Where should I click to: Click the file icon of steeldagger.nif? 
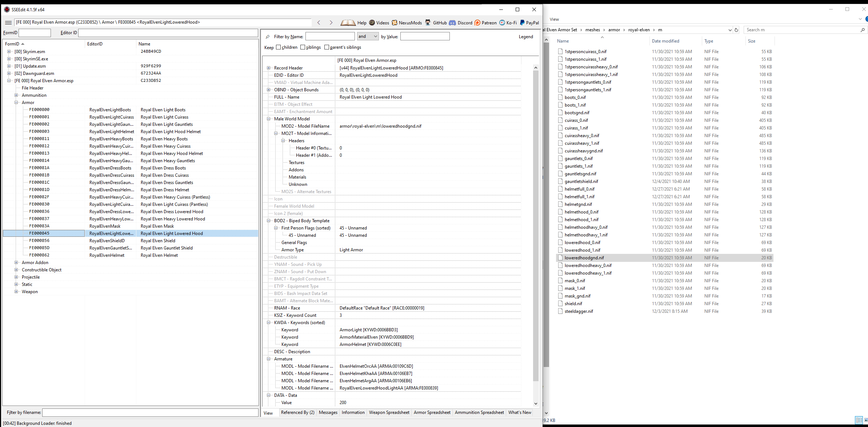pyautogui.click(x=560, y=311)
